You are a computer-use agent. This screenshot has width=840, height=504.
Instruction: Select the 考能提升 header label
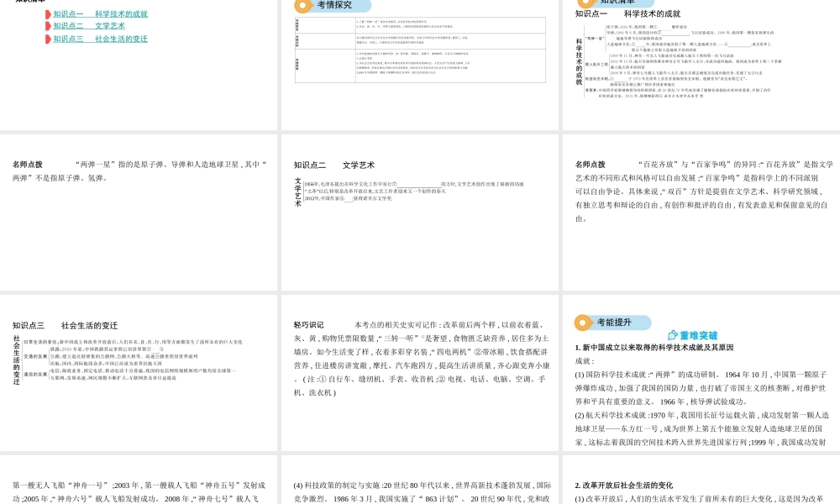coord(615,322)
